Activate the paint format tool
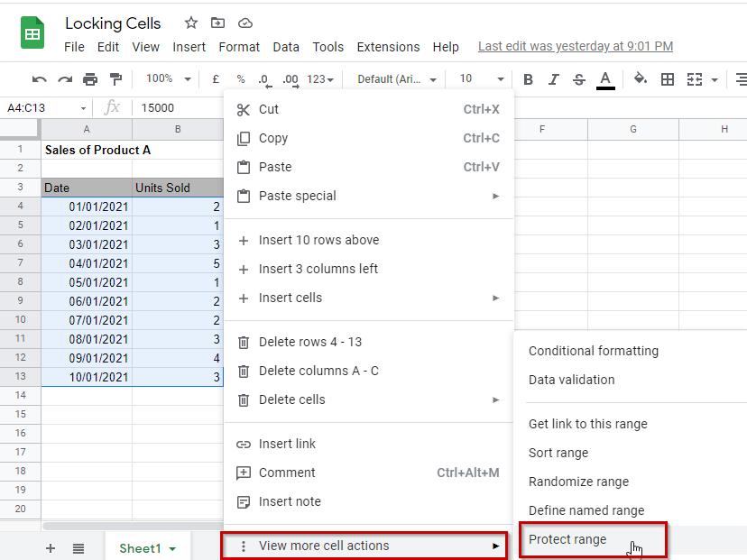This screenshot has width=747, height=560. [115, 79]
